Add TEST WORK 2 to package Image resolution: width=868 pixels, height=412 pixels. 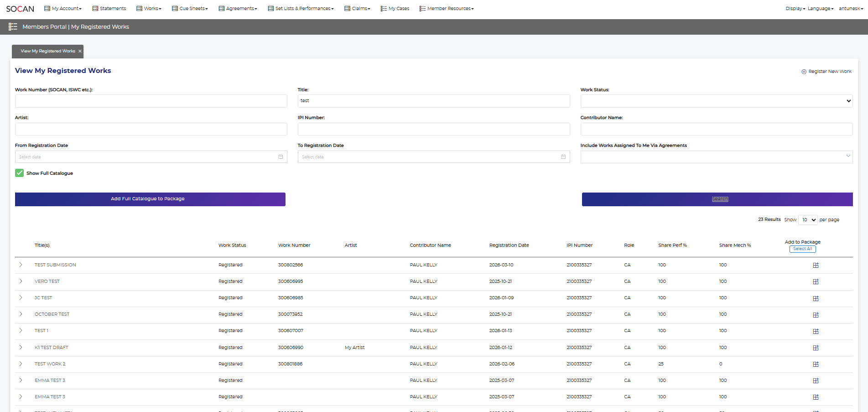coord(816,364)
